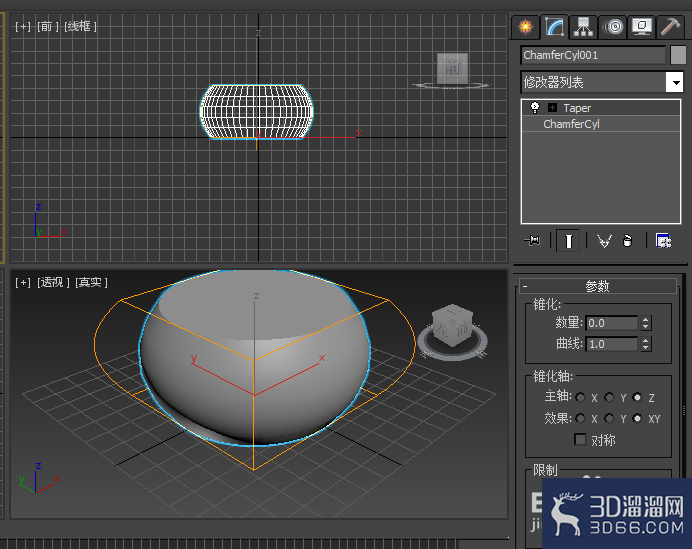Open the front viewport wireframe shading menu
Viewport: 692px width, 549px height.
coord(80,26)
